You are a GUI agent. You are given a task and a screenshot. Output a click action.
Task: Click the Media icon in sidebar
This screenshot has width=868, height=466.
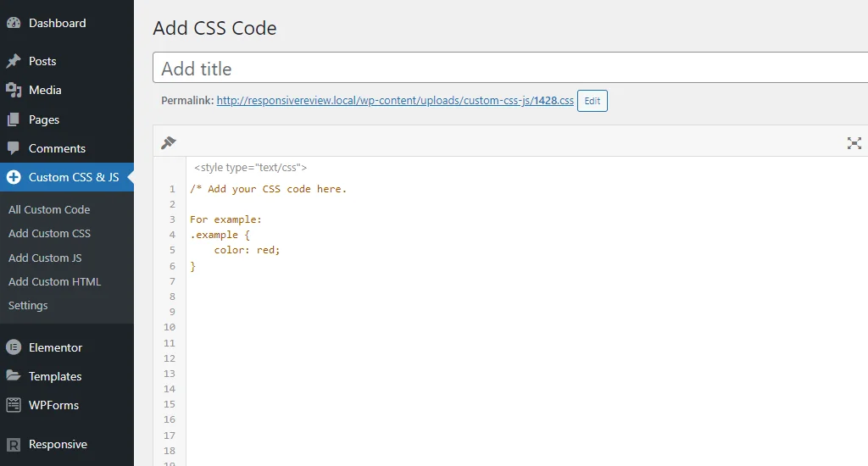pos(14,90)
